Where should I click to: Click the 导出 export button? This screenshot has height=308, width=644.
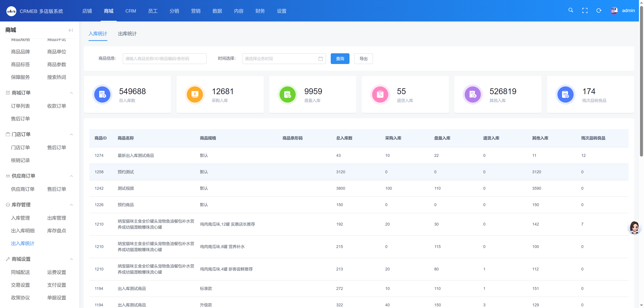pyautogui.click(x=363, y=59)
